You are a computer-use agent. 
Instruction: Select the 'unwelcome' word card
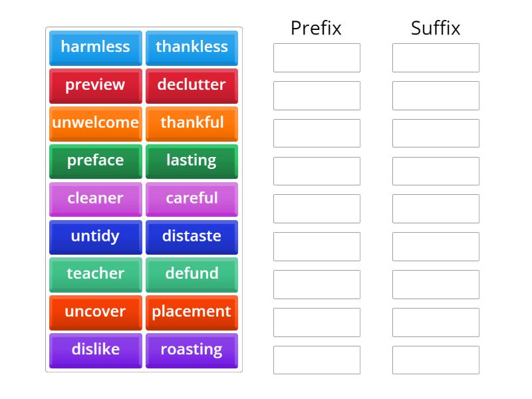[95, 123]
